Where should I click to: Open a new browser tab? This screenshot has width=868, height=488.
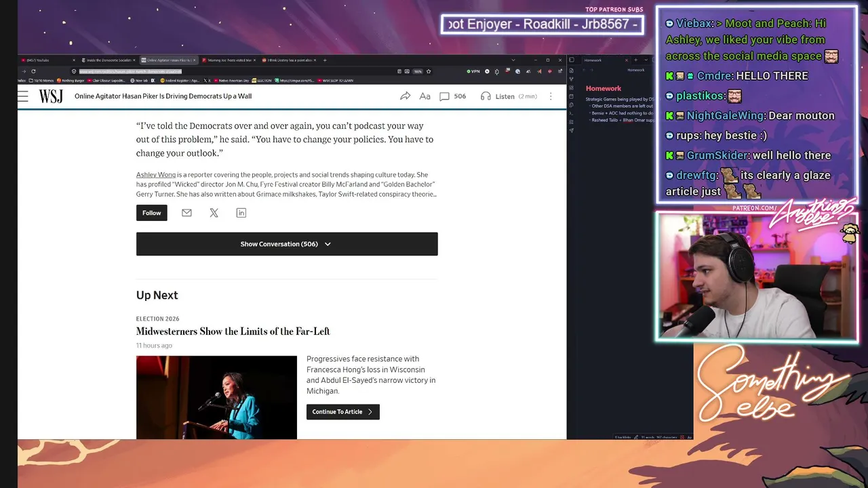[x=325, y=60]
